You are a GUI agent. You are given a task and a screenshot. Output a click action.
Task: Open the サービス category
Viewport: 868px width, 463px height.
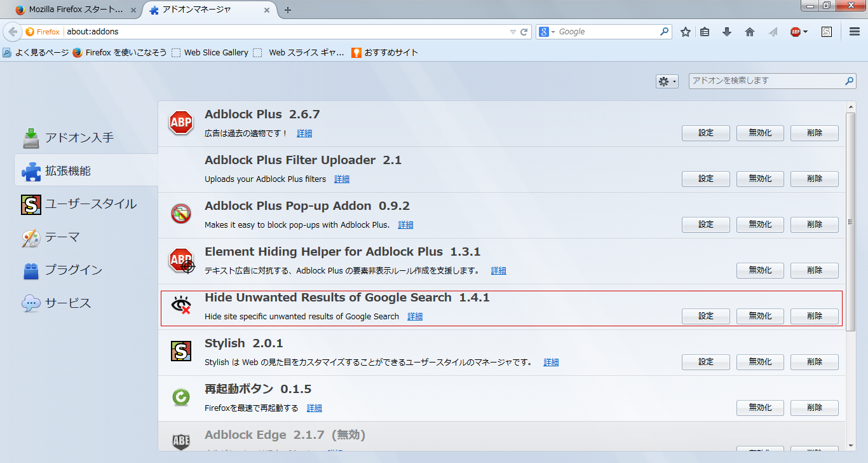[x=86, y=303]
